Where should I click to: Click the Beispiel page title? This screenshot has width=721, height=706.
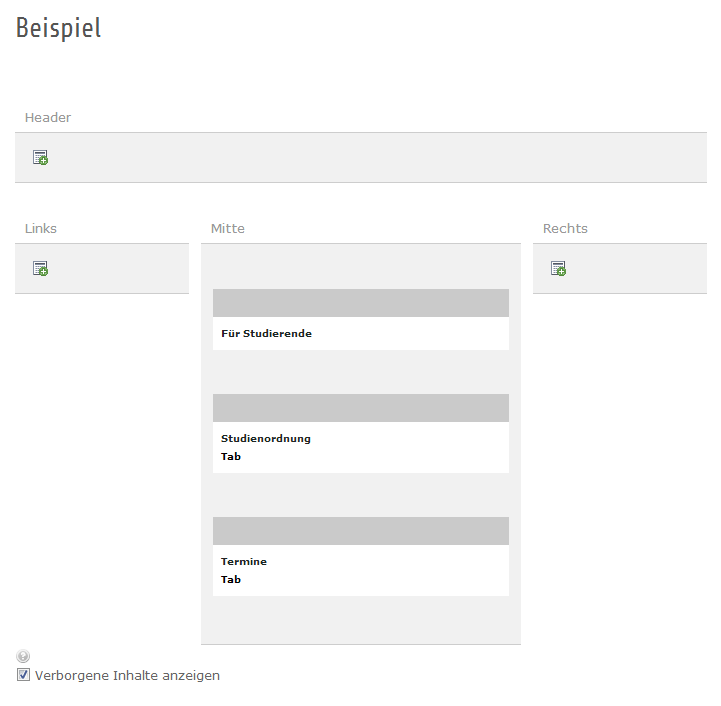[58, 28]
